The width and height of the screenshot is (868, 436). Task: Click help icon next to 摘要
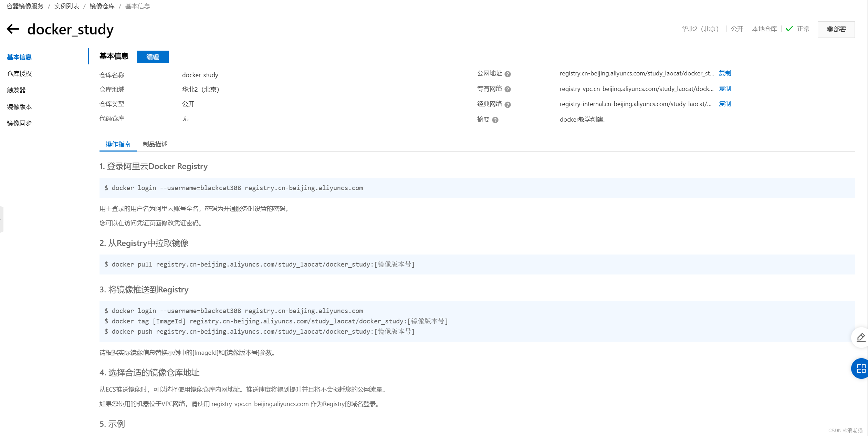coord(495,120)
